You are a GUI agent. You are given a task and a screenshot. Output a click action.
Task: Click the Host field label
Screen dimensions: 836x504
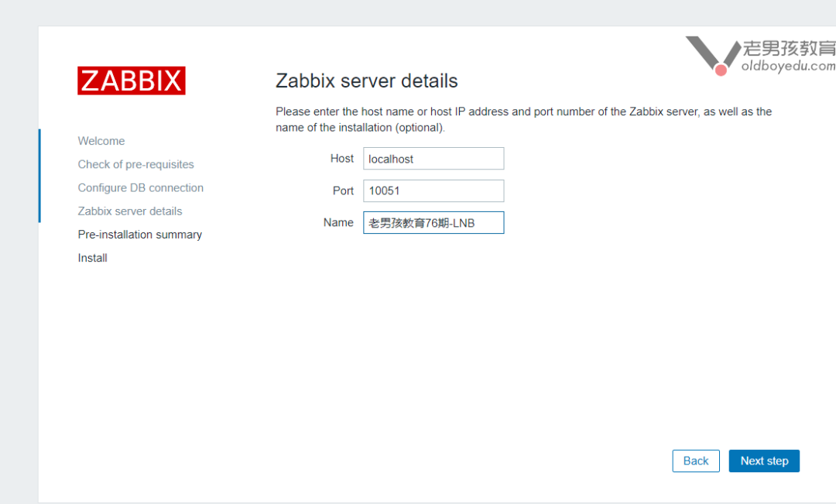[341, 158]
